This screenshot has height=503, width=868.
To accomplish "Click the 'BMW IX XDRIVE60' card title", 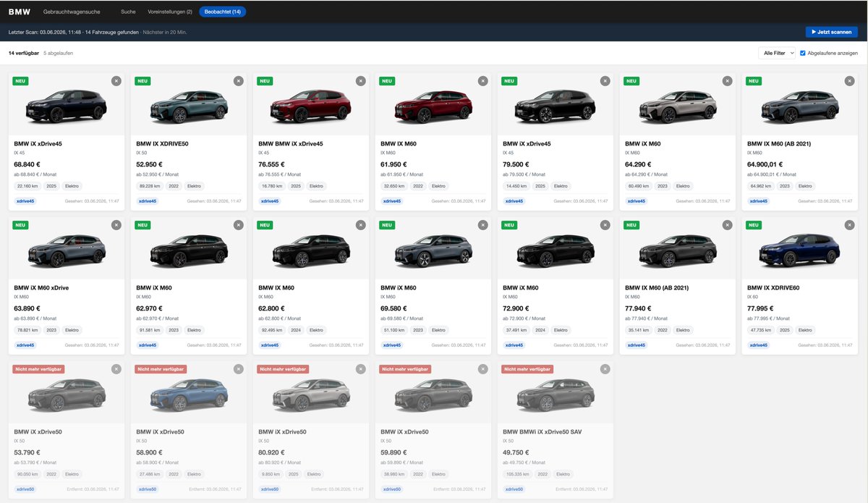I will (774, 288).
